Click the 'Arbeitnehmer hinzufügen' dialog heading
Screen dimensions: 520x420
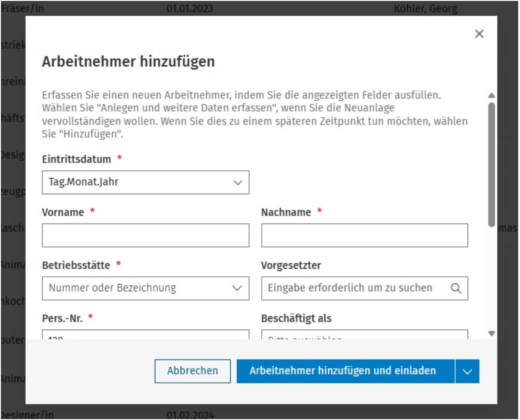[x=128, y=62]
